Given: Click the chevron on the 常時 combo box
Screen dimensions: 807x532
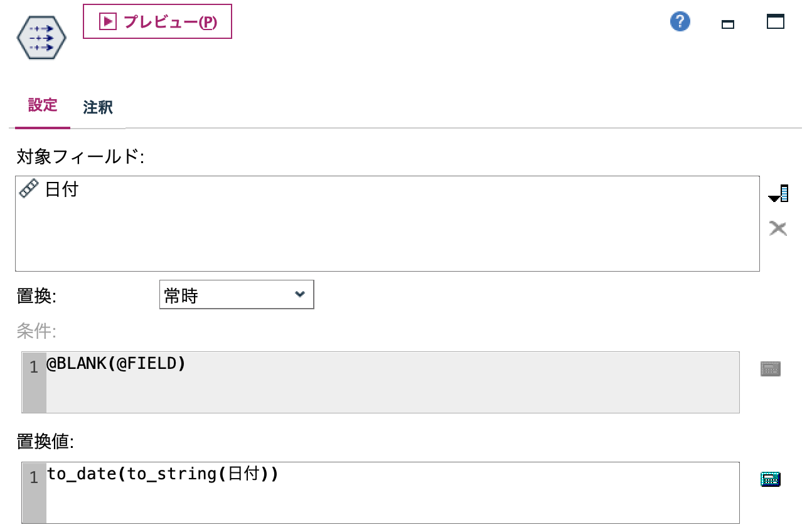Looking at the screenshot, I should point(301,294).
